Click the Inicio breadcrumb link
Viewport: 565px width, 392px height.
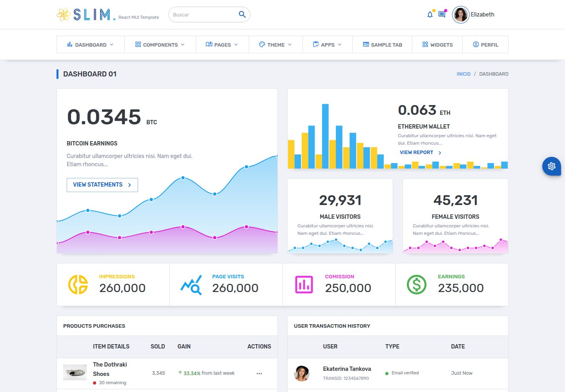pos(463,74)
